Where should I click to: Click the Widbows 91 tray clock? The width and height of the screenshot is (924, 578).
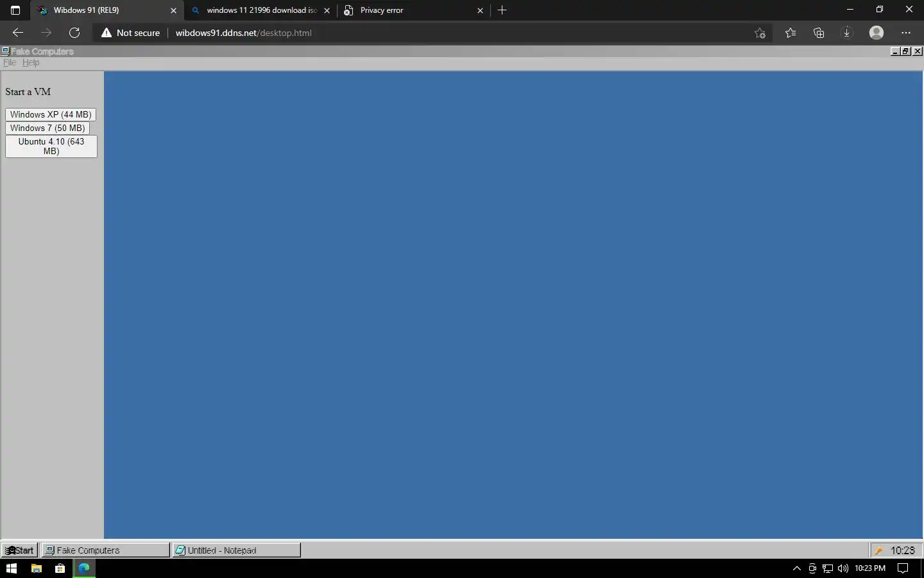coord(902,550)
